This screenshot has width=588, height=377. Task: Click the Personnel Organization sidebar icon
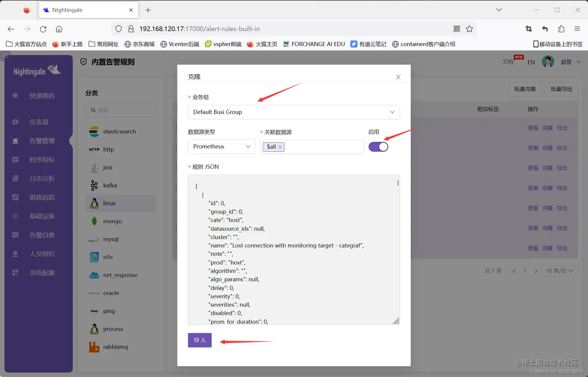point(15,254)
